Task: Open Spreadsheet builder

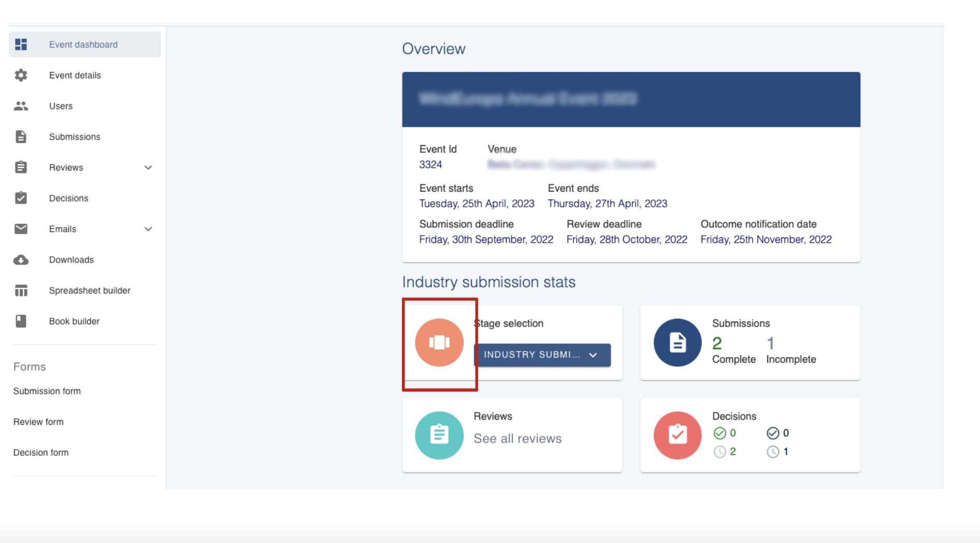Action: pyautogui.click(x=85, y=291)
